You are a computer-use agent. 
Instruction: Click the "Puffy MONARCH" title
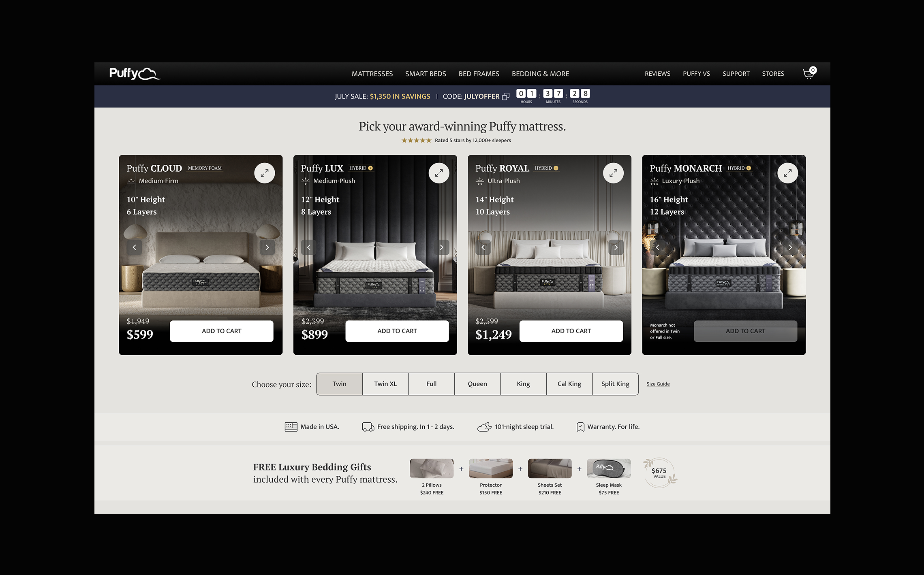coord(686,168)
